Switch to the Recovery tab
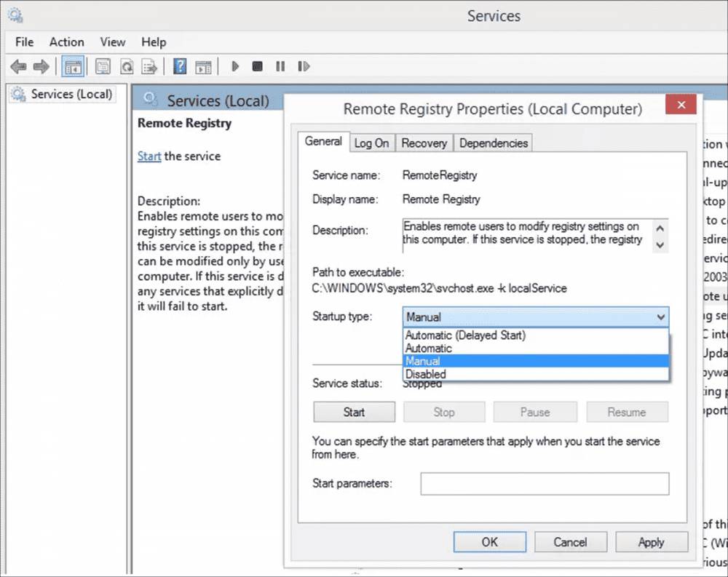The image size is (728, 577). pyautogui.click(x=424, y=143)
